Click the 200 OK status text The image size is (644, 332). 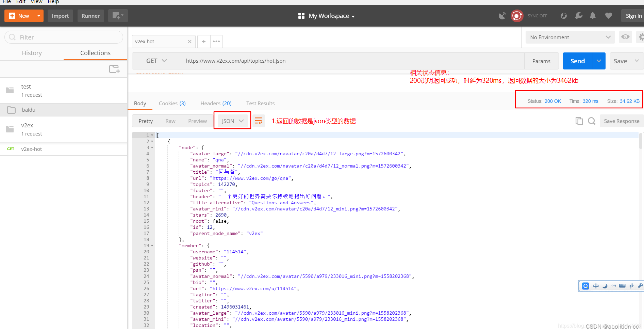point(552,101)
